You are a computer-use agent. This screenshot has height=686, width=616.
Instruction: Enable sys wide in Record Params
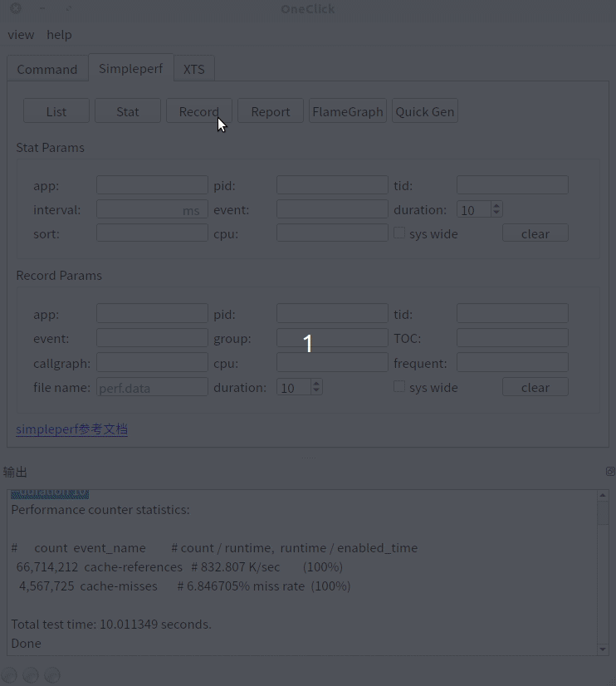[x=399, y=386]
